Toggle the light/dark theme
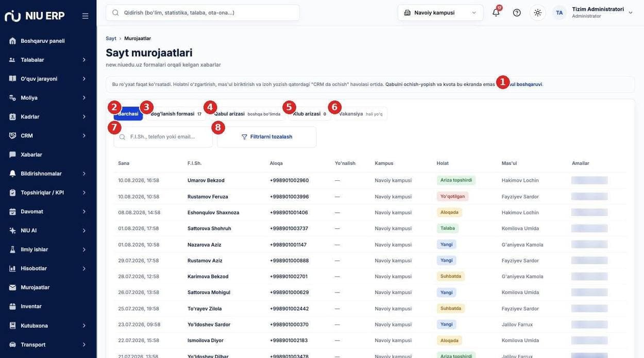Image resolution: width=644 pixels, height=358 pixels. click(x=537, y=13)
